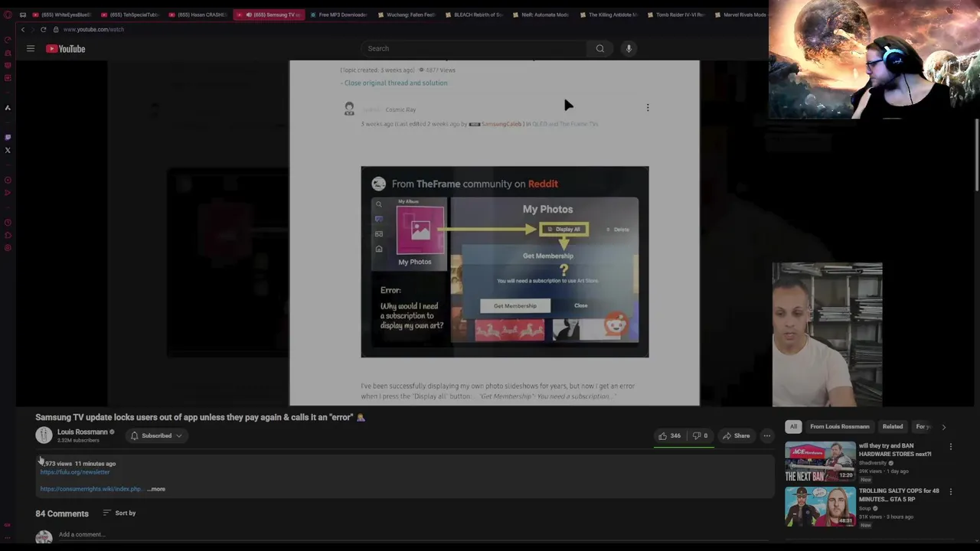Expand the description with '...more'
Image resolution: width=980 pixels, height=551 pixels.
click(x=156, y=489)
